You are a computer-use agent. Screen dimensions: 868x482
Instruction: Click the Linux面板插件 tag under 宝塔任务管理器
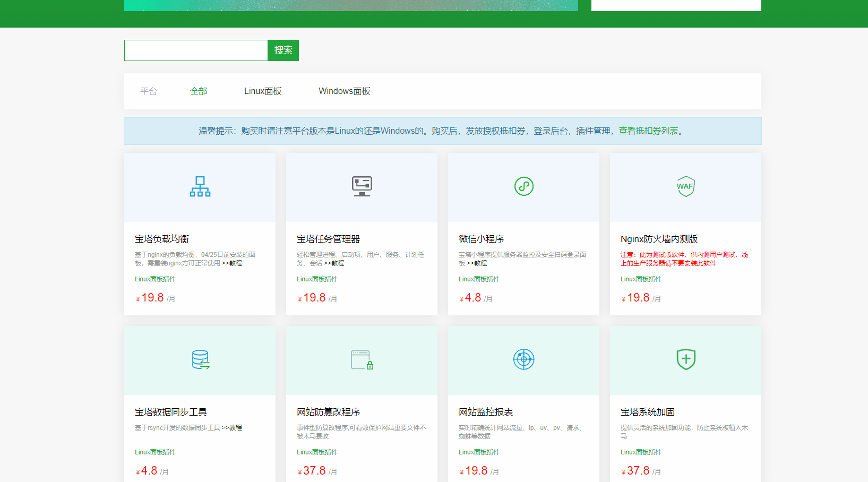317,279
